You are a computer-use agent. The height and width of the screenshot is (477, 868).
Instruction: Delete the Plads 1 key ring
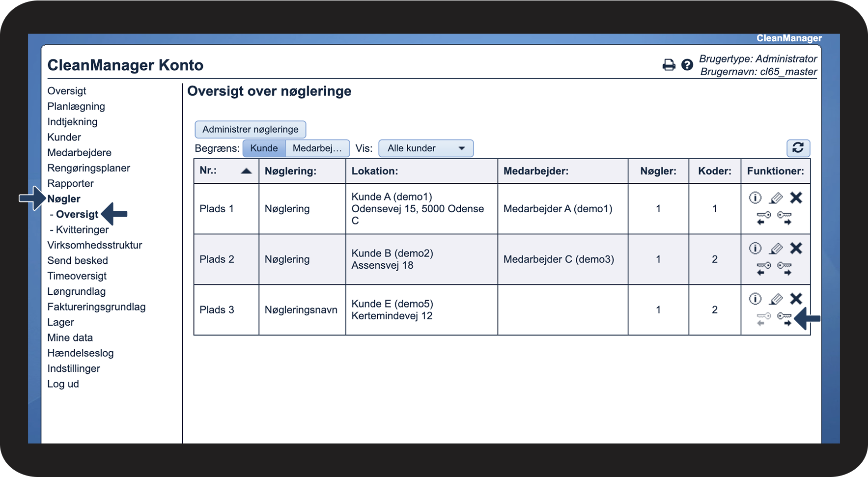[796, 197]
